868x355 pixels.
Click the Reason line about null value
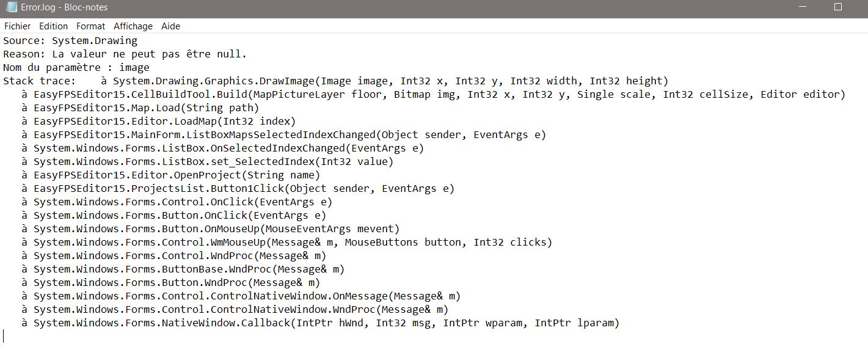125,54
